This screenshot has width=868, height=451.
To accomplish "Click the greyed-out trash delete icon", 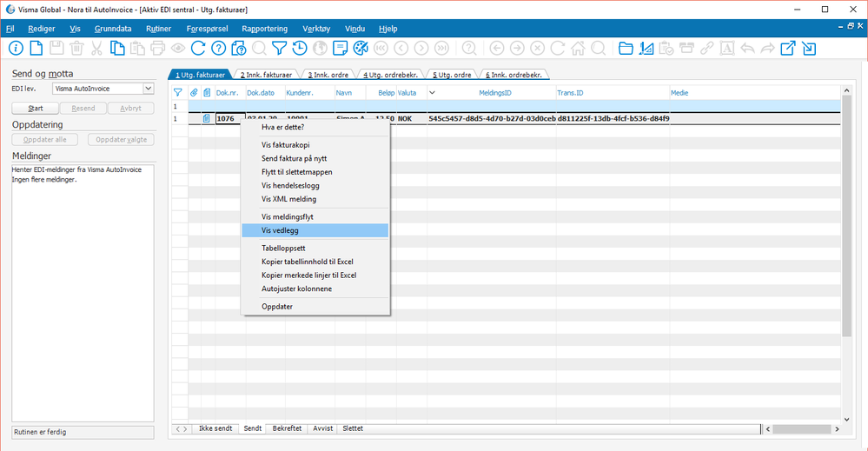I will tap(76, 49).
